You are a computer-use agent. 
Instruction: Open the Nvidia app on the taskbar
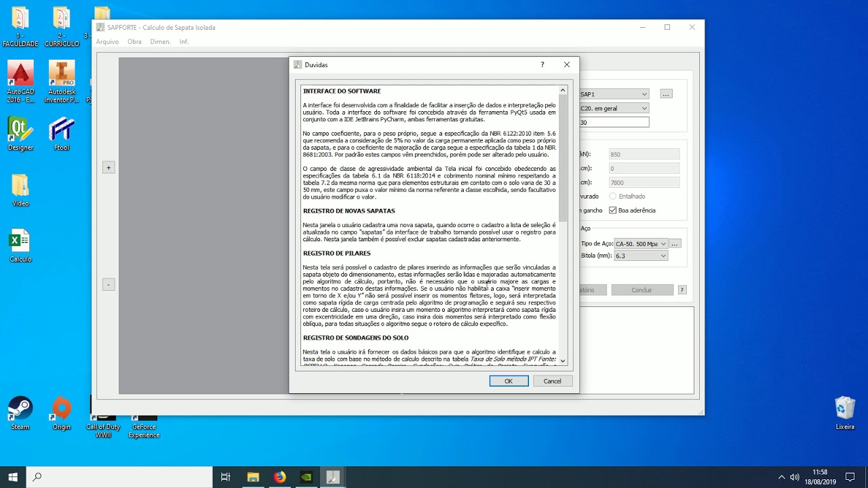coord(306,477)
